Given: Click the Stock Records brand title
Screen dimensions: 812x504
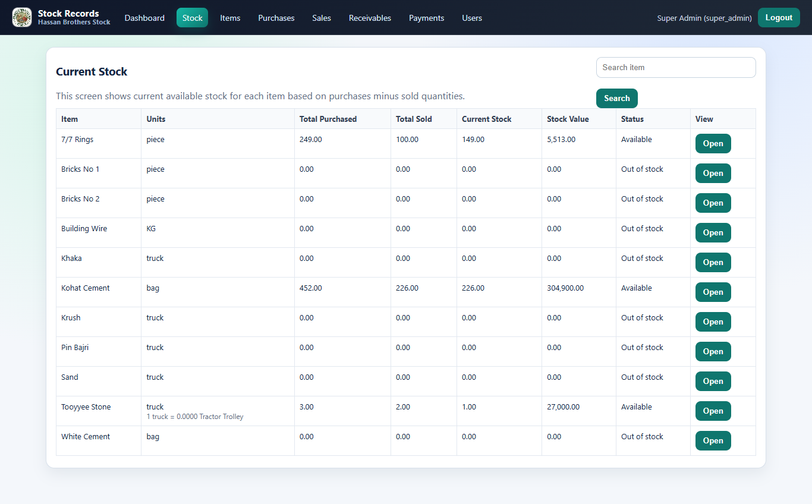Looking at the screenshot, I should [68, 13].
